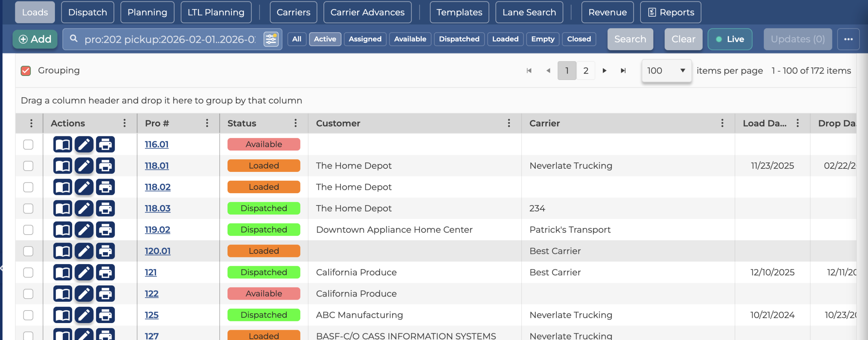The image size is (868, 340).
Task: Switch to the Dispatch tab
Action: [87, 12]
